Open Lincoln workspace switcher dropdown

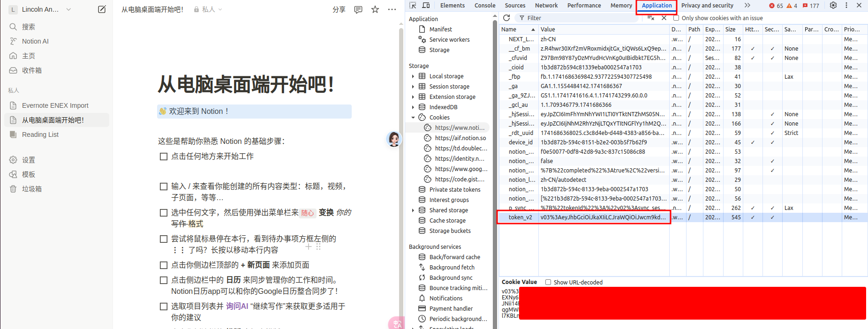pyautogui.click(x=41, y=9)
